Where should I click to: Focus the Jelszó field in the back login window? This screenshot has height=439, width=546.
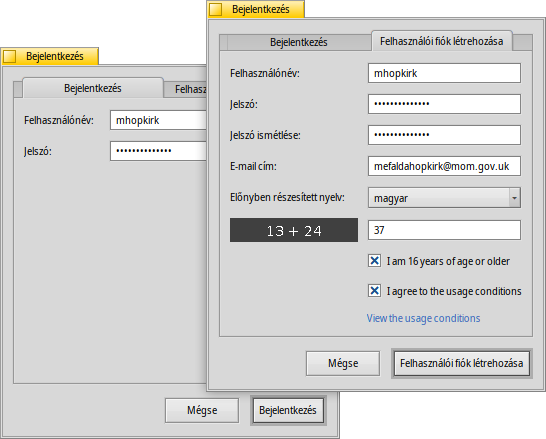(x=158, y=151)
